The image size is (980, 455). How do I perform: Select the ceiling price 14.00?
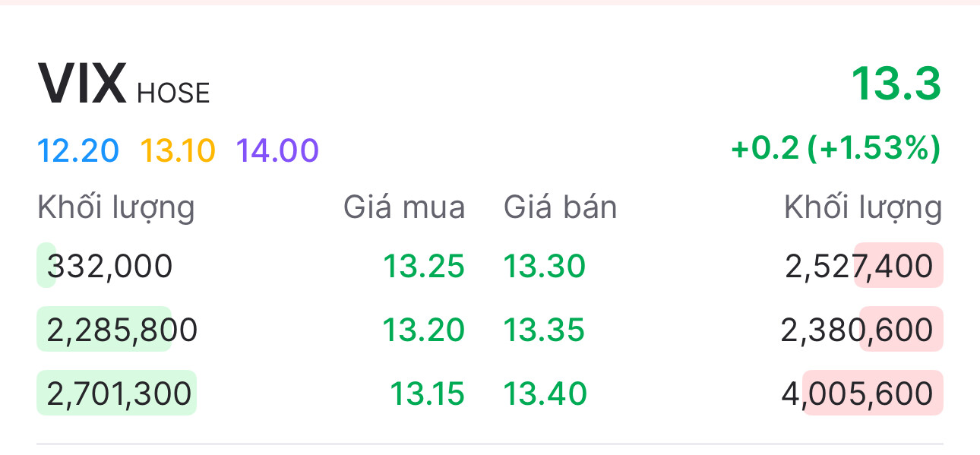277,150
